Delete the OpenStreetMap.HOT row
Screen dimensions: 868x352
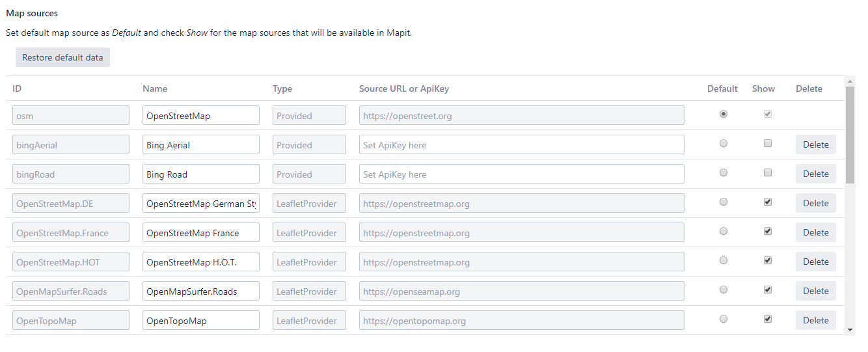[815, 262]
